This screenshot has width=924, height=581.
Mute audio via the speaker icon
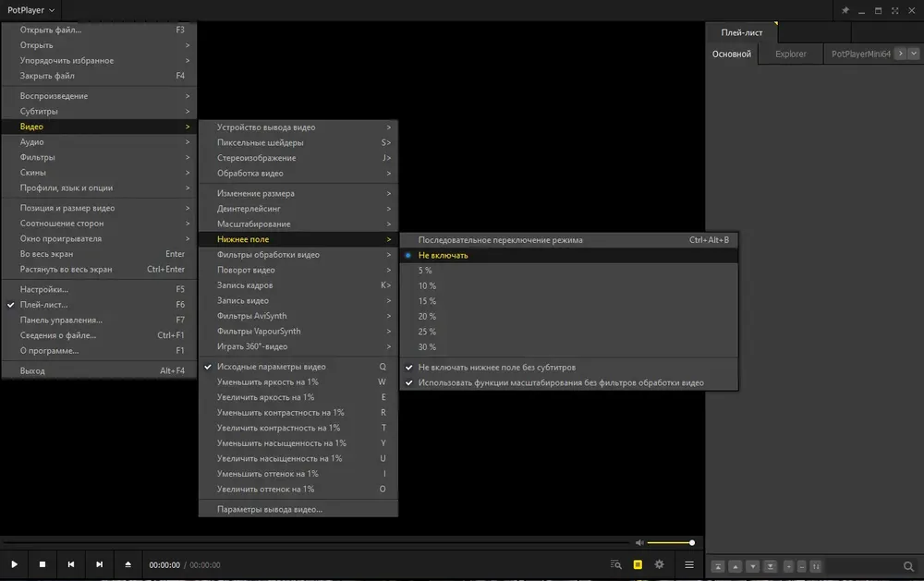[x=639, y=543]
